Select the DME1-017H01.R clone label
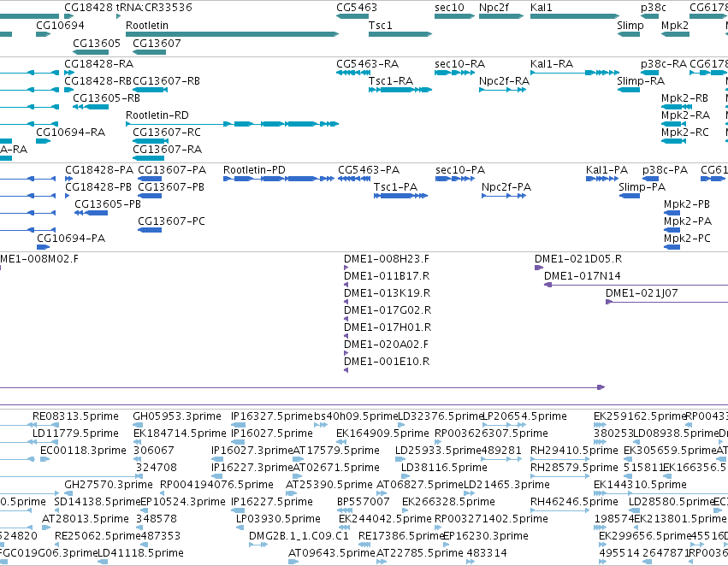This screenshot has height=566, width=728. tap(388, 327)
